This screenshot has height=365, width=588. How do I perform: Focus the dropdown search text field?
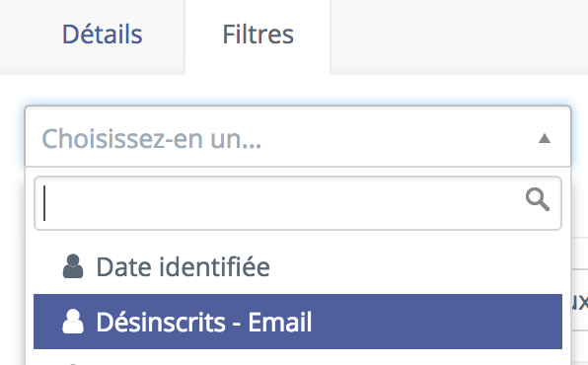(x=298, y=203)
